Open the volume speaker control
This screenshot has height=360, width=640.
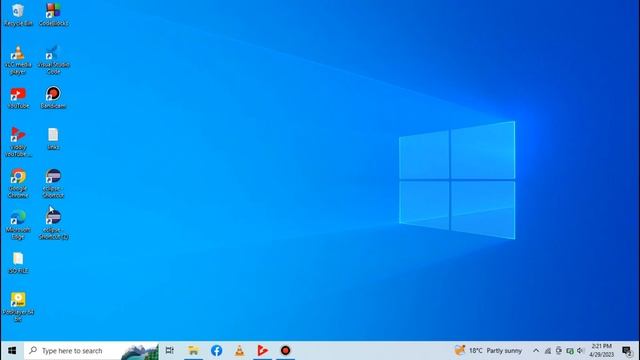coord(580,351)
